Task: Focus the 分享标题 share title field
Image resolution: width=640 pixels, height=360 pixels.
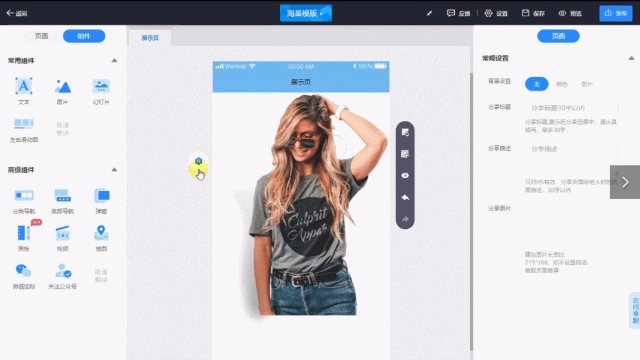Action: [x=571, y=108]
